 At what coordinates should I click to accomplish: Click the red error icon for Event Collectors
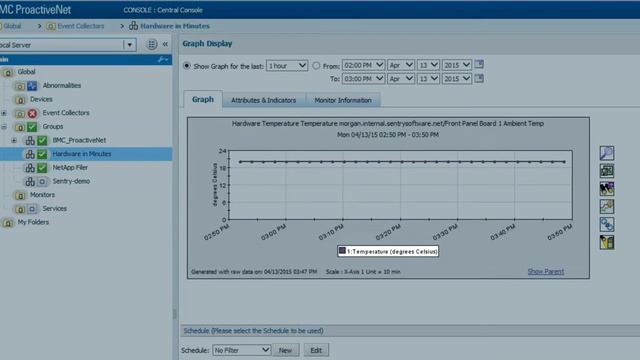click(32, 113)
